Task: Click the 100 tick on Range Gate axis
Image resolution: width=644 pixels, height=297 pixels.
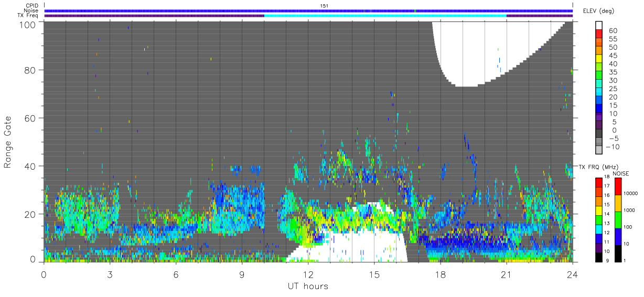Action: point(28,24)
